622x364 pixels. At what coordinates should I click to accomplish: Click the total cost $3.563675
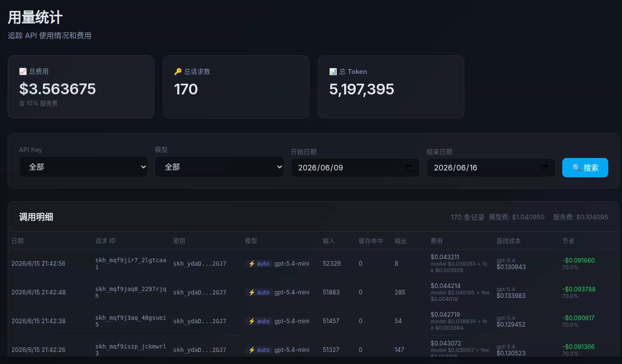coord(58,89)
